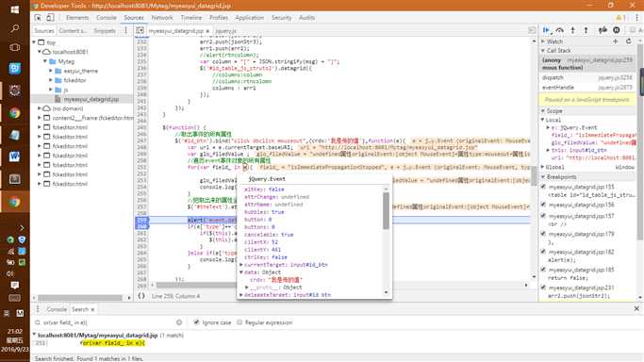Step into next function call
Screen dimensions: 644x362
click(x=573, y=30)
